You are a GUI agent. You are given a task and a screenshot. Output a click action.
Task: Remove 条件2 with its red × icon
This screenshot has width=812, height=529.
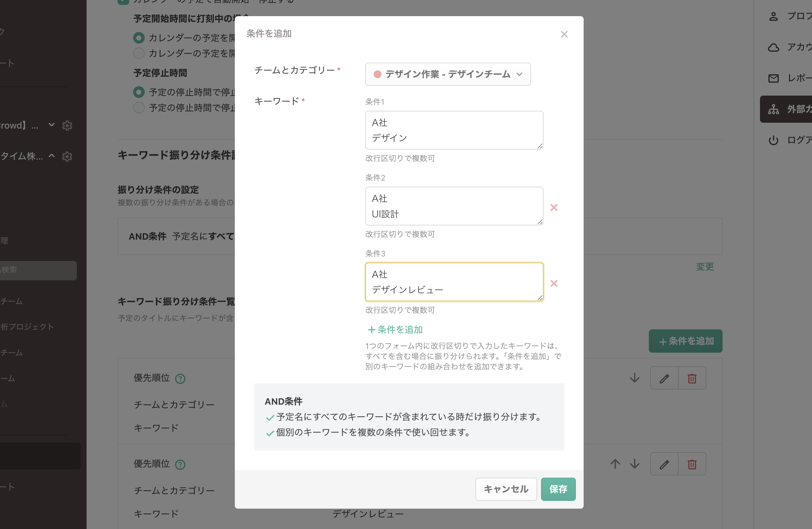(x=554, y=207)
